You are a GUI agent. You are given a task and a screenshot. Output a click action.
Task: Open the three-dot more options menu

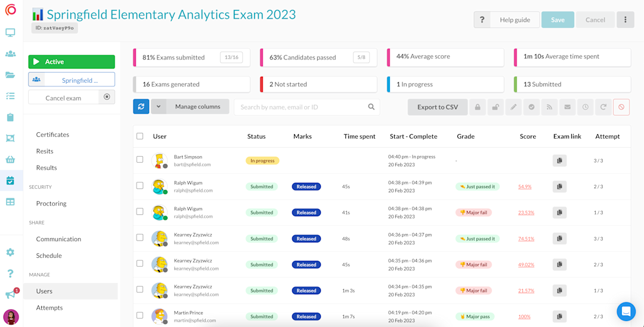[x=625, y=20]
